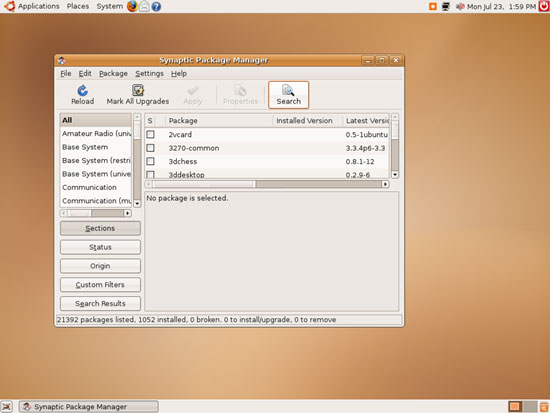This screenshot has width=550, height=413.
Task: Sort by Latest Version column header
Action: point(366,121)
